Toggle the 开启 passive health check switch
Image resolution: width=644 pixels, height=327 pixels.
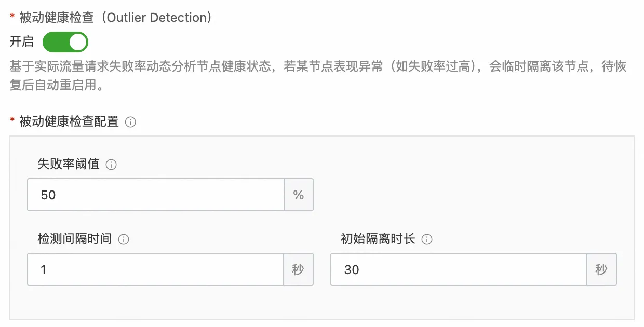point(65,42)
